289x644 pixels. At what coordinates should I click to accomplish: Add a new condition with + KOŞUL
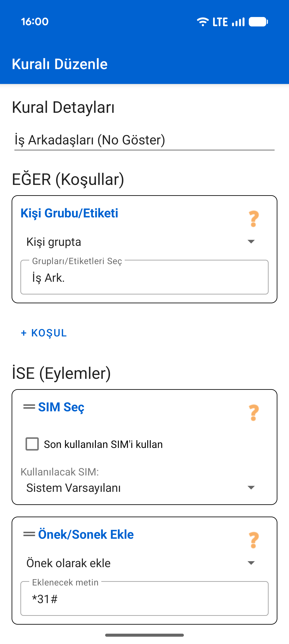point(44,333)
